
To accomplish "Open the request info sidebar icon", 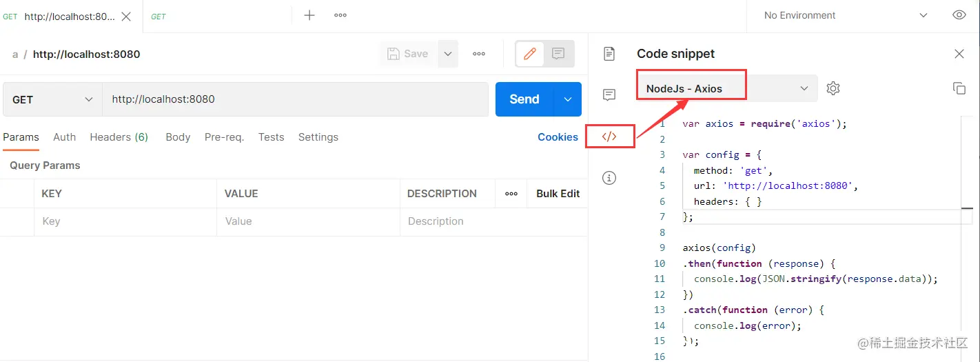I will [609, 178].
